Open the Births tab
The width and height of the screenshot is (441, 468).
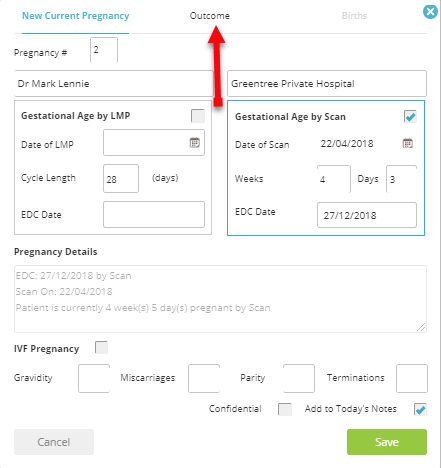tap(354, 16)
